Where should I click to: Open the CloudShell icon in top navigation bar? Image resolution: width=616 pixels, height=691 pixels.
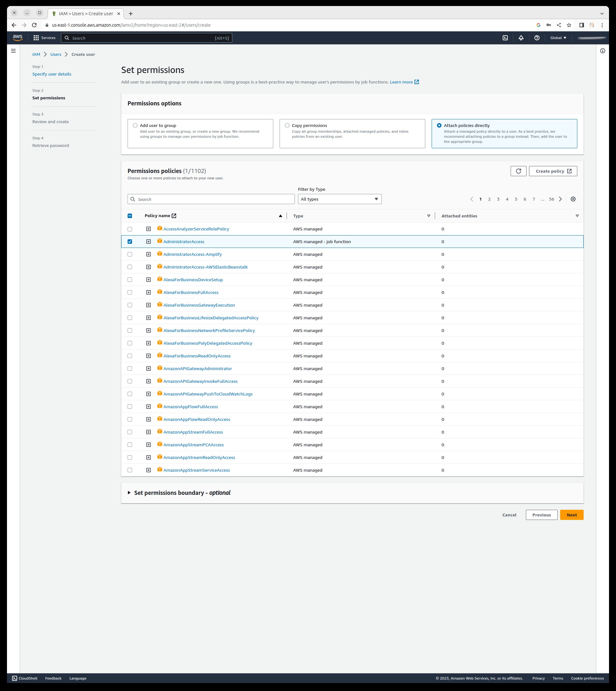(x=505, y=38)
